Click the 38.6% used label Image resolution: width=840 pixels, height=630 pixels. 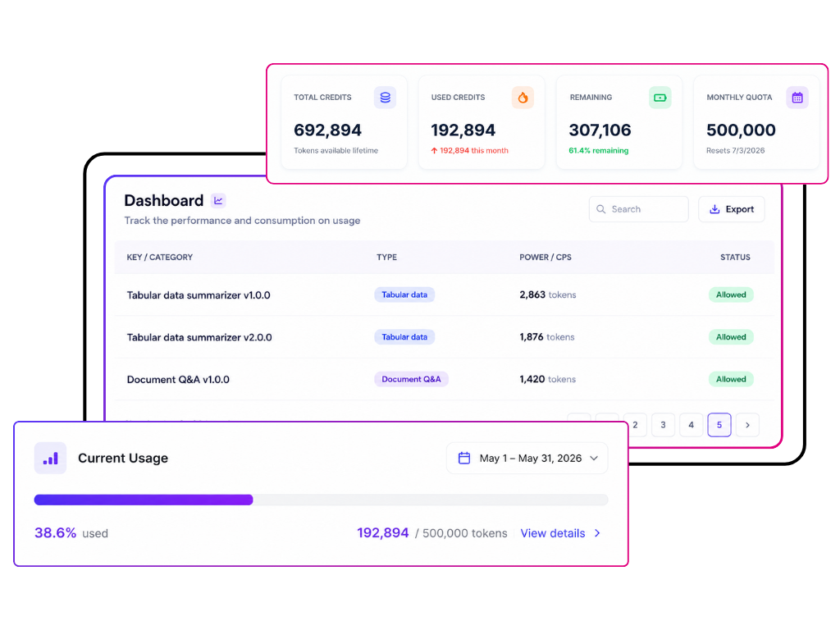[x=71, y=533]
